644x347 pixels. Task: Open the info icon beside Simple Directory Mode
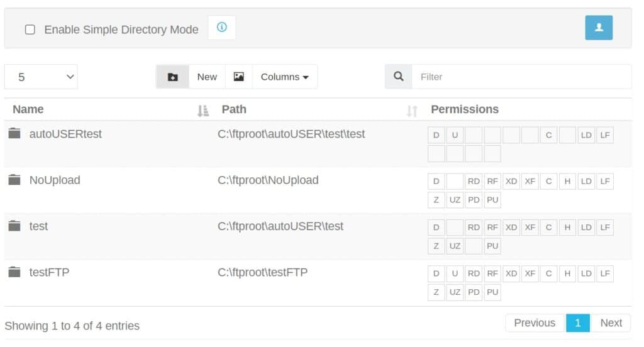[x=222, y=28]
